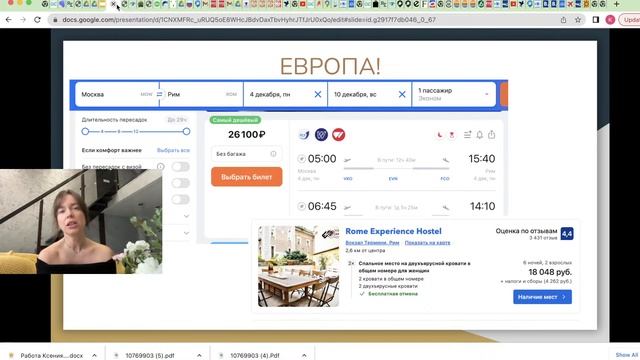Image resolution: width=640 pixels, height=360 pixels.
Task: Share this ticket icon
Action: click(x=491, y=135)
